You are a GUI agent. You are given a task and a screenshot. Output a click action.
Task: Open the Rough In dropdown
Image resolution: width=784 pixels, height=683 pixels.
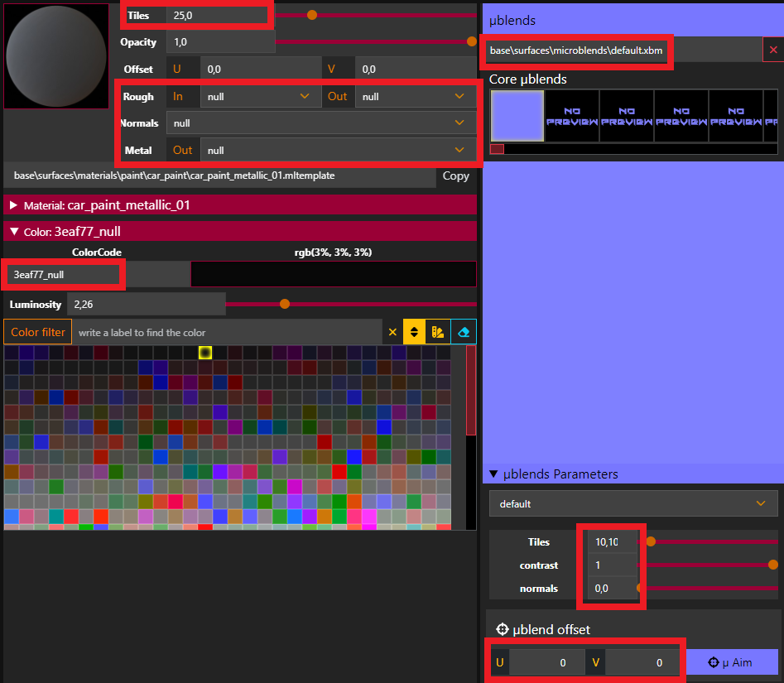(x=259, y=97)
